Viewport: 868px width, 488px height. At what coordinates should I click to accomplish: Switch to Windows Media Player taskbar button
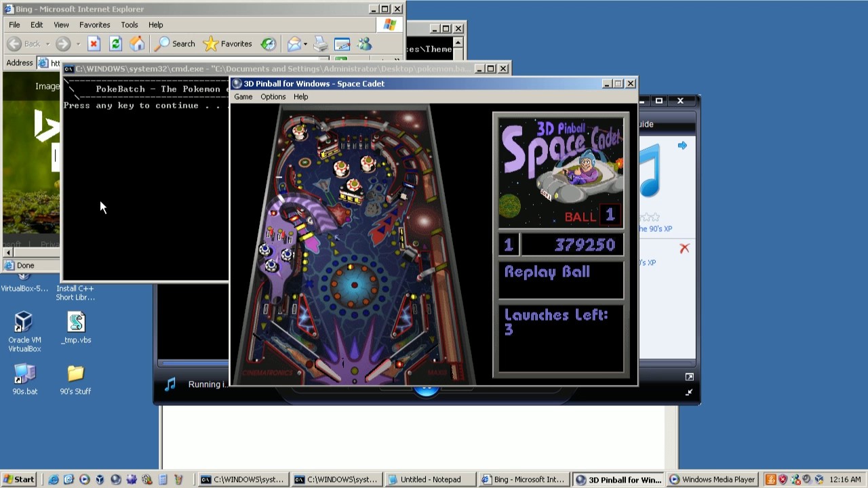(x=712, y=479)
